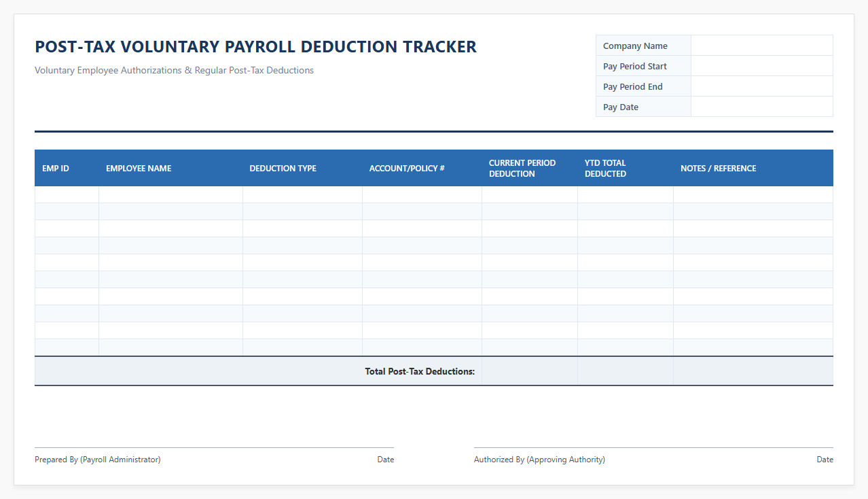The height and width of the screenshot is (499, 868).
Task: Click the YTD Total Deducted total cell
Action: (x=626, y=371)
